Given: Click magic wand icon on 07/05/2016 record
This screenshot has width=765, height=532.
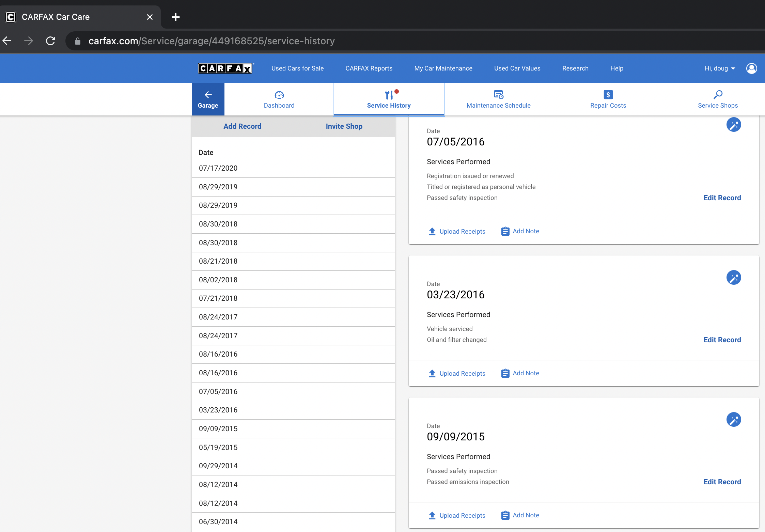Looking at the screenshot, I should coord(734,125).
